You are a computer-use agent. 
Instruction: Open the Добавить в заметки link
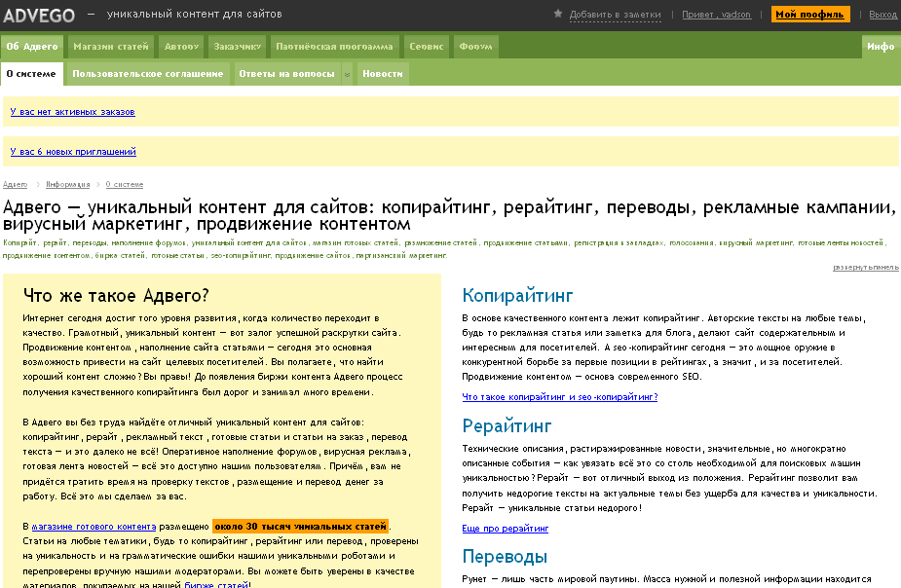click(615, 15)
